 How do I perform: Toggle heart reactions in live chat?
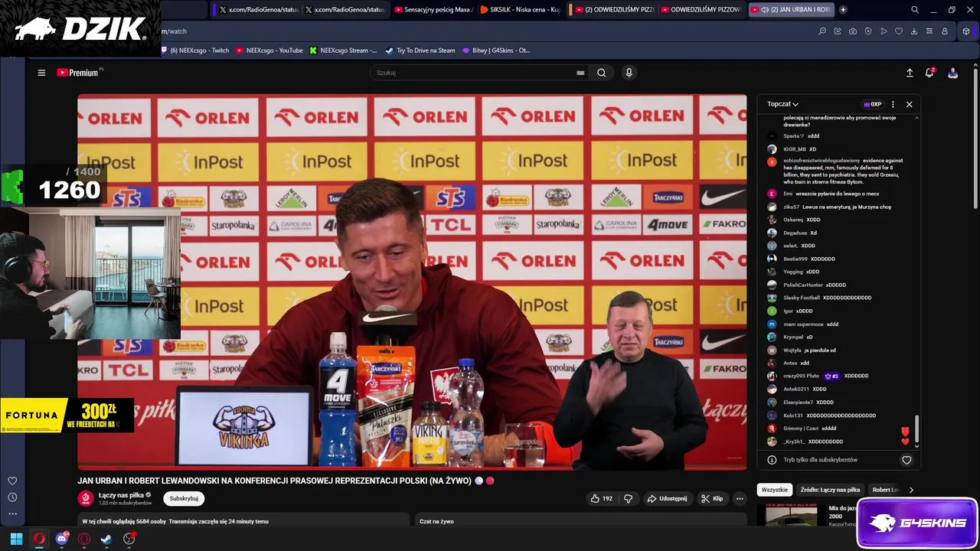(906, 460)
